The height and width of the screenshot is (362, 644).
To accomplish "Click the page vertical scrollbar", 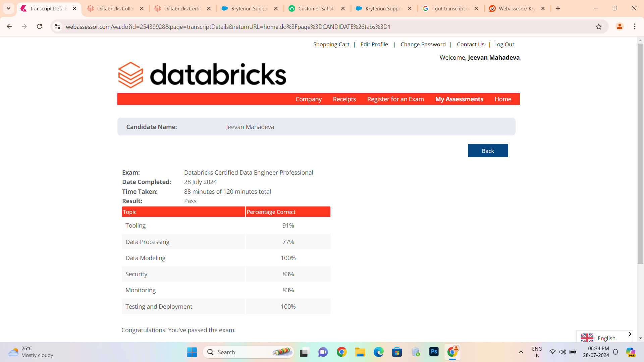I will pyautogui.click(x=640, y=154).
